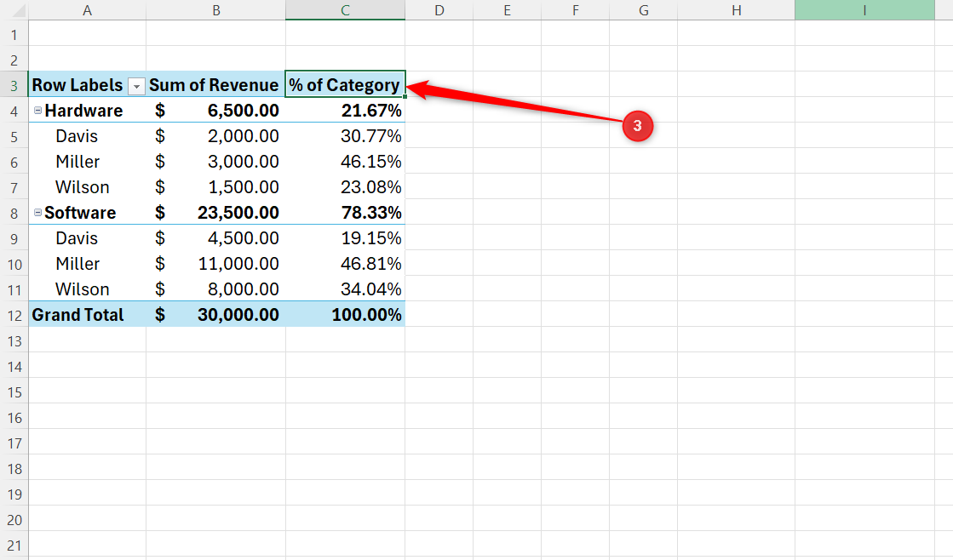The width and height of the screenshot is (953, 560).
Task: Select column F header
Action: (575, 10)
